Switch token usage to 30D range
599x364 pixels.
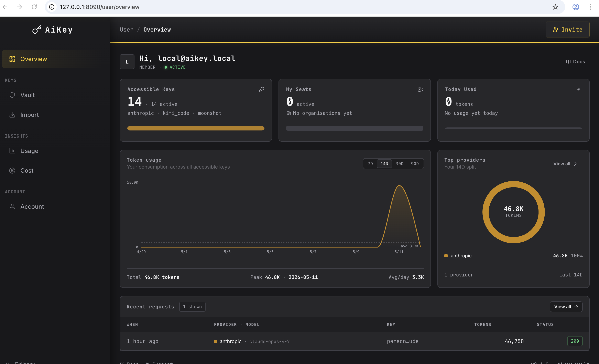coord(399,164)
